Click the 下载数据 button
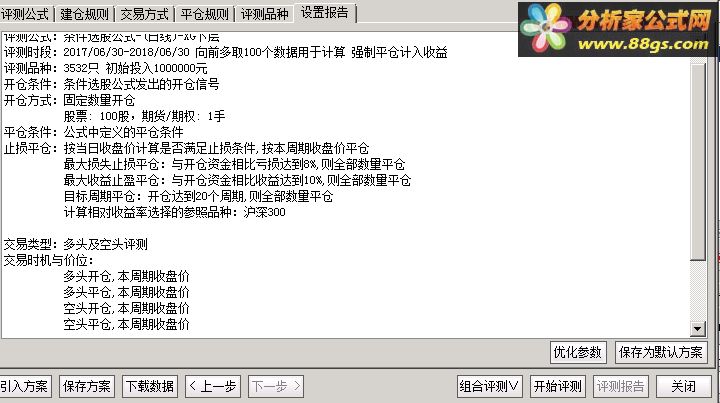 click(x=150, y=386)
